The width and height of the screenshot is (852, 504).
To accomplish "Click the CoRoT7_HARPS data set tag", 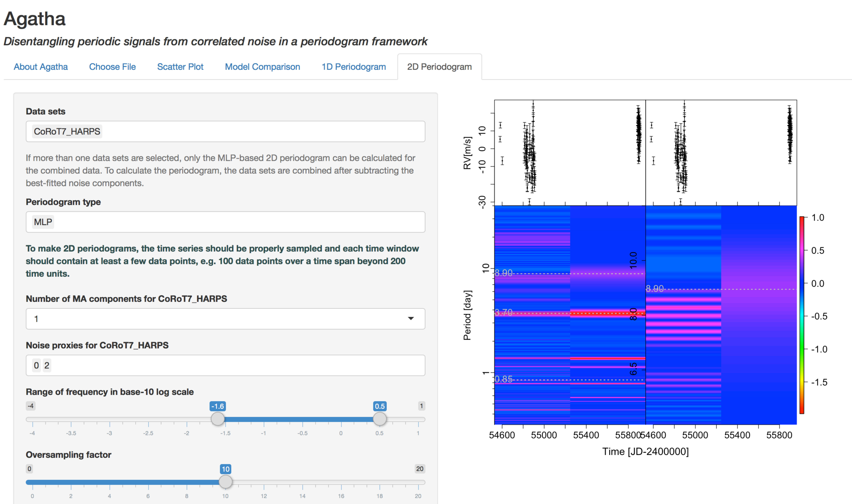I will tap(67, 131).
